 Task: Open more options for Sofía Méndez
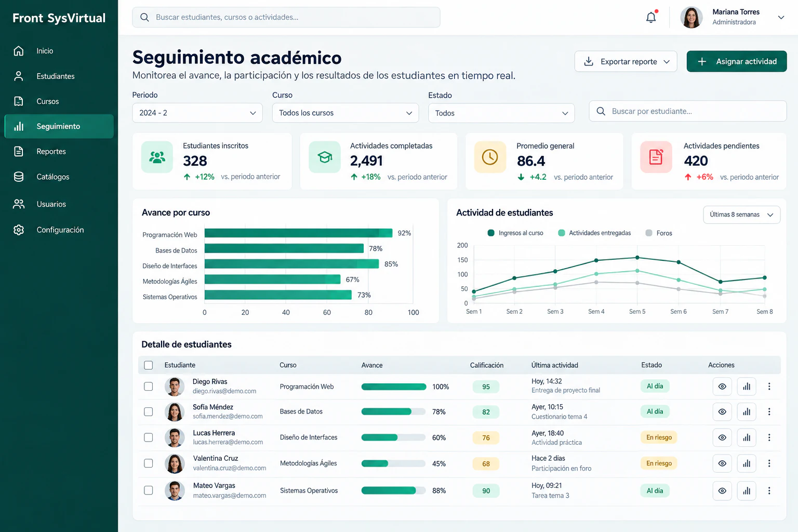769,412
